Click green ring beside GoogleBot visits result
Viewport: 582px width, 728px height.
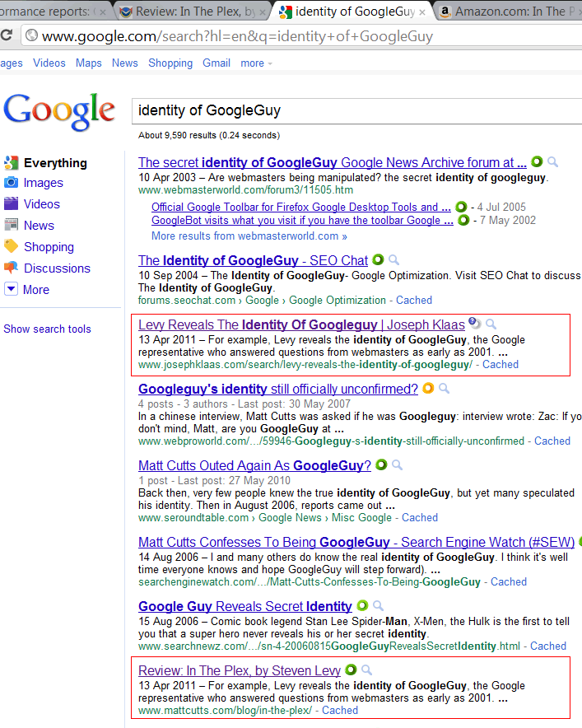coord(463,220)
